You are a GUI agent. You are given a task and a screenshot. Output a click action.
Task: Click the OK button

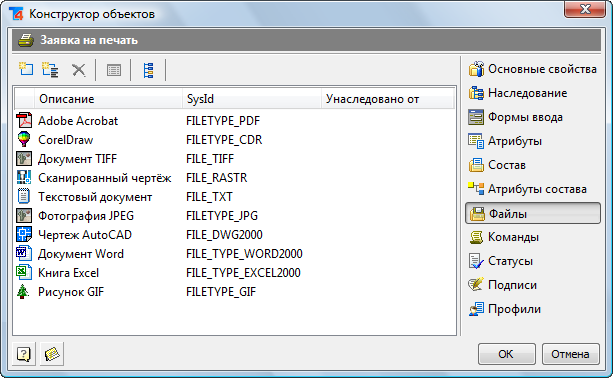[507, 354]
